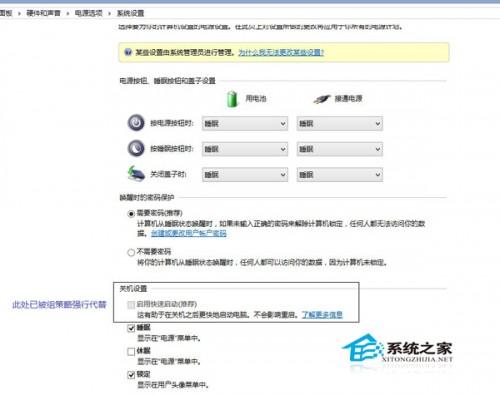
Task: Click the 关机设置 section heading
Action: pyautogui.click(x=133, y=289)
